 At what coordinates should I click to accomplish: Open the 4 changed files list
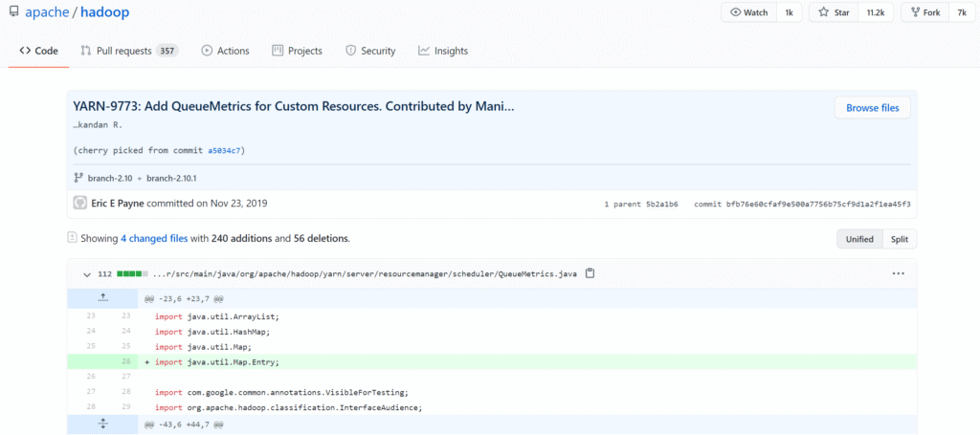pyautogui.click(x=154, y=238)
